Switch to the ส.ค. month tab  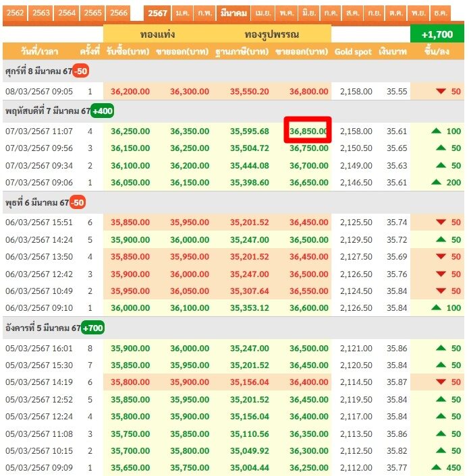352,13
